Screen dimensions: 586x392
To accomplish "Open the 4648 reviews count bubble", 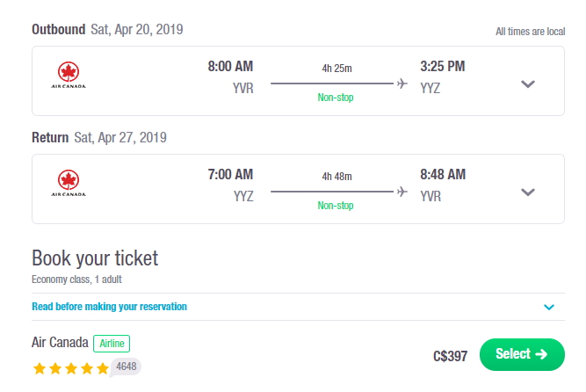I will click(126, 367).
